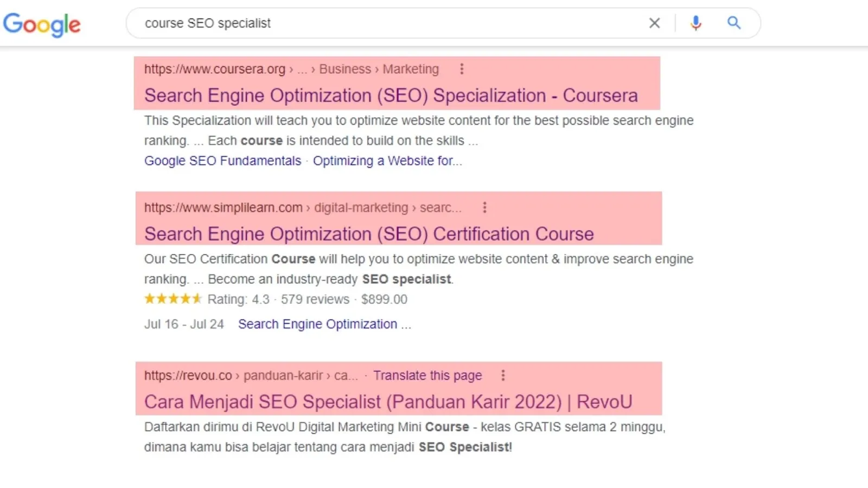Open the three-dot menu on the RevoU result
This screenshot has height=488, width=868.
503,375
